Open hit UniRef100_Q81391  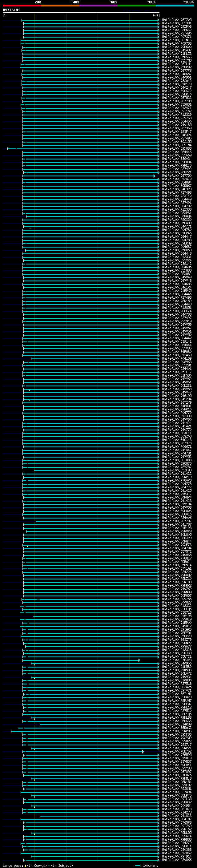(177, 23)
